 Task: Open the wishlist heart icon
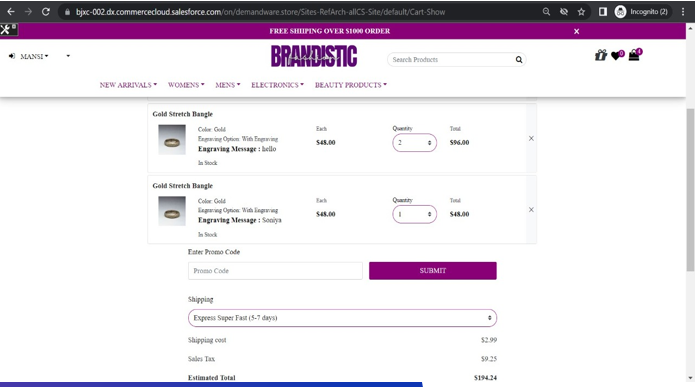click(x=617, y=56)
